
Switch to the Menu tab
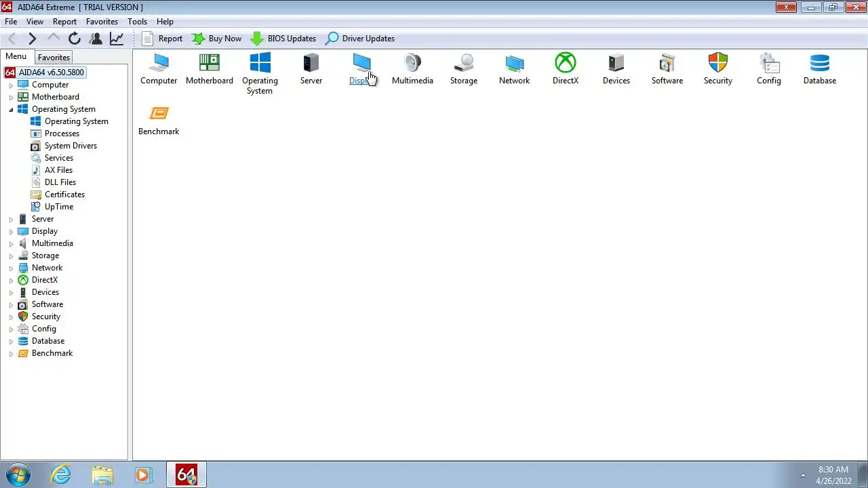16,57
